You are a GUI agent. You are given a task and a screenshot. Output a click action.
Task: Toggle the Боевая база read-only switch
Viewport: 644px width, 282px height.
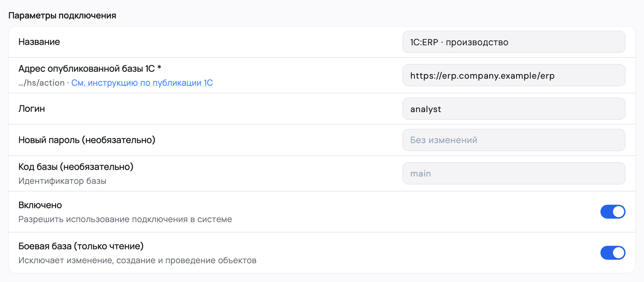click(x=613, y=253)
